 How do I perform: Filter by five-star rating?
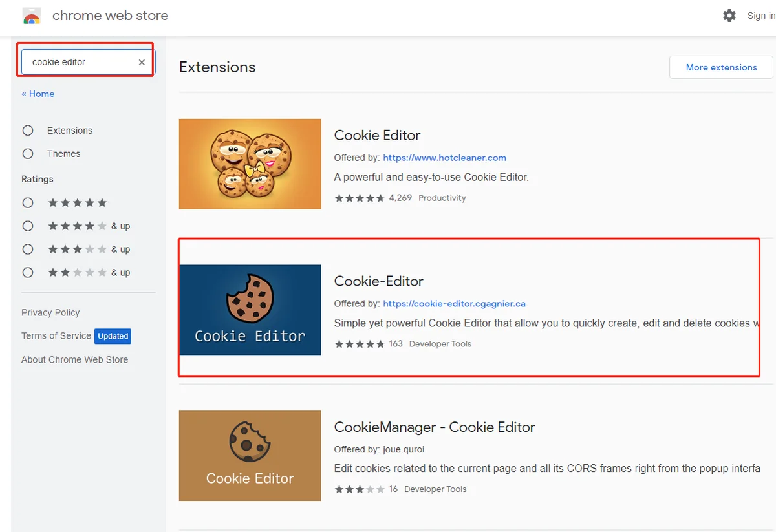click(28, 203)
